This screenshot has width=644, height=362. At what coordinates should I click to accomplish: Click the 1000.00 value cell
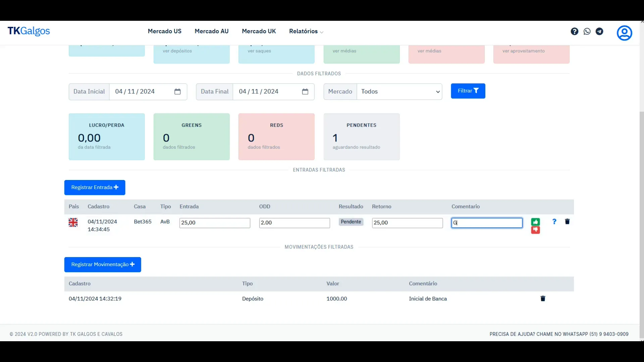click(x=337, y=299)
